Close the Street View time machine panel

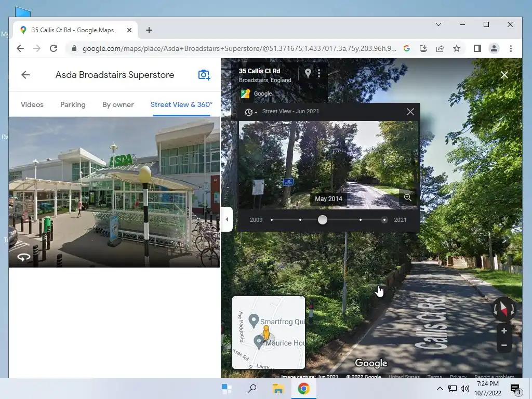pyautogui.click(x=410, y=112)
